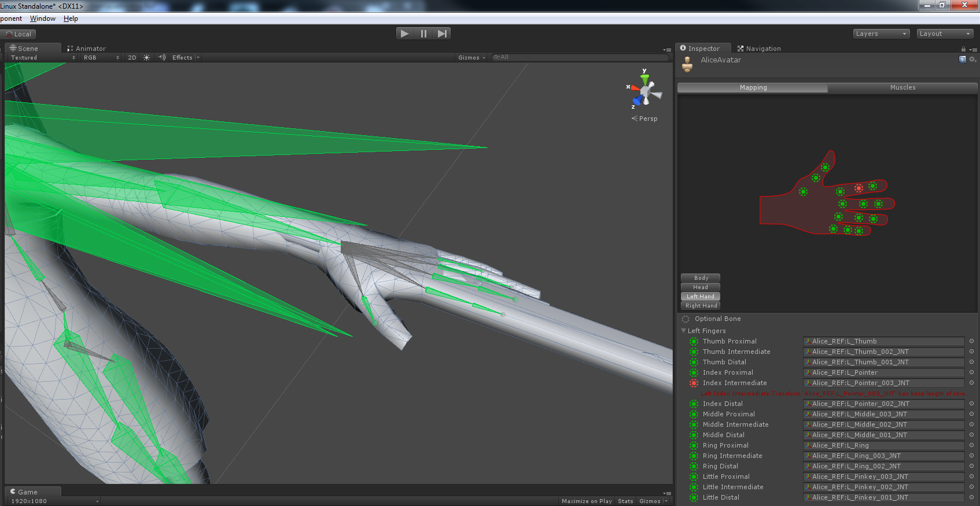Open the Inspector panel options menu
This screenshot has width=980, height=506.
click(x=973, y=50)
